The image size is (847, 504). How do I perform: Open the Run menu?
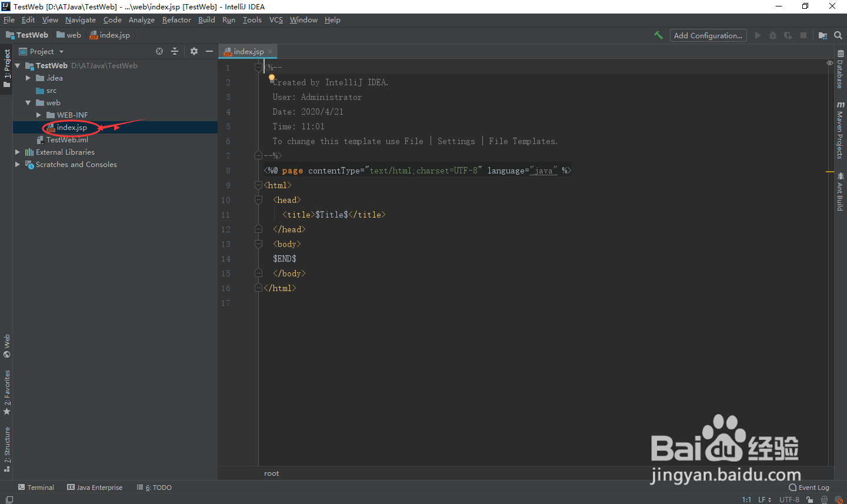(229, 19)
